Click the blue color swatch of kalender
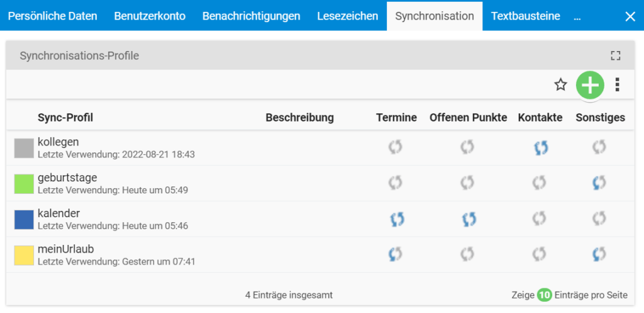Screen dimensions: 644x313 [24, 220]
